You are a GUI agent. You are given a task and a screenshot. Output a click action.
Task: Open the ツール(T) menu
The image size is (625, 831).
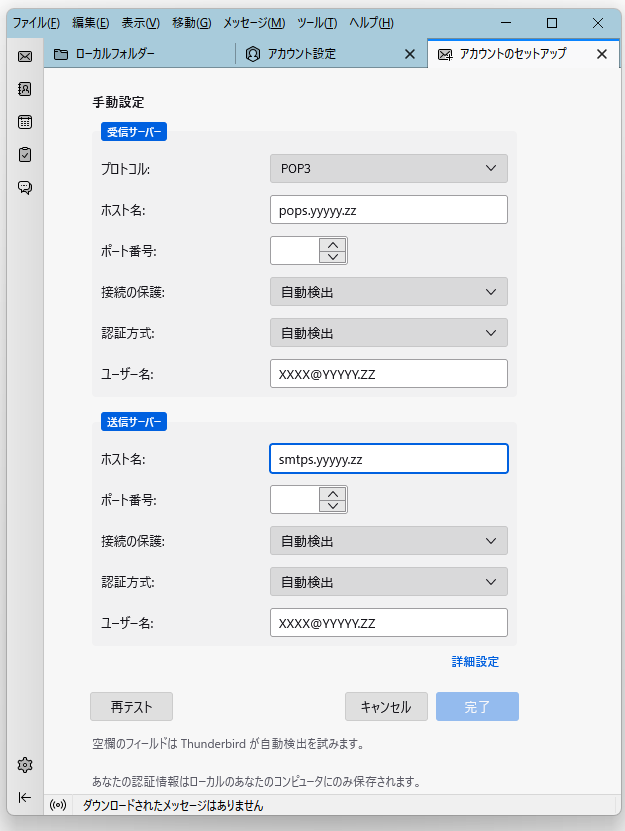(317, 23)
